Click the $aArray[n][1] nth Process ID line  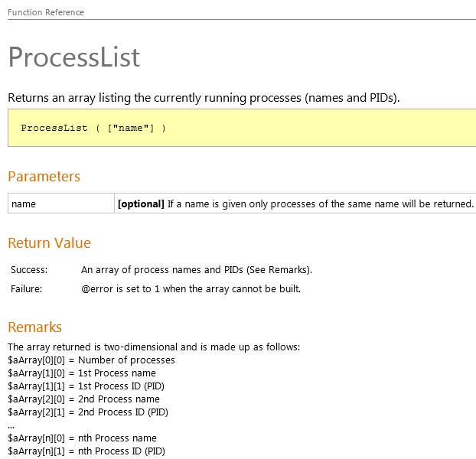86,451
